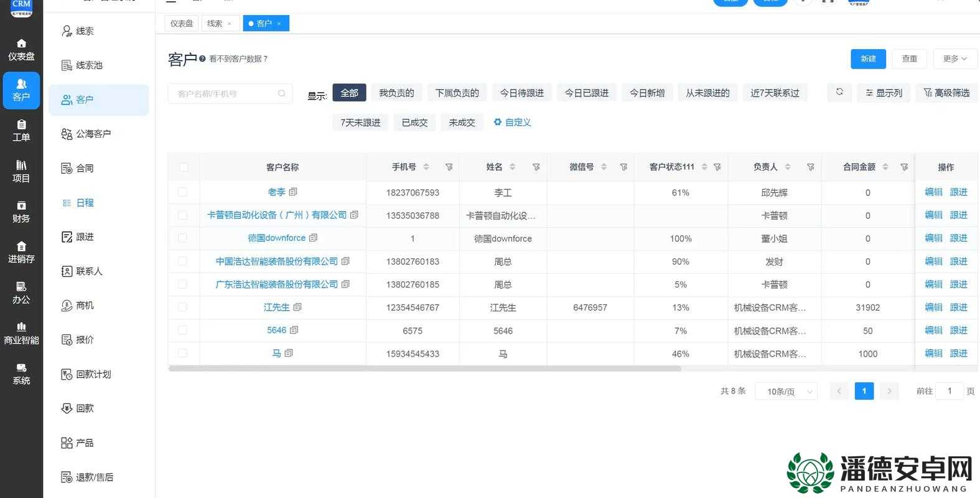Copy icon next to 江先生
980x498 pixels.
pos(297,307)
